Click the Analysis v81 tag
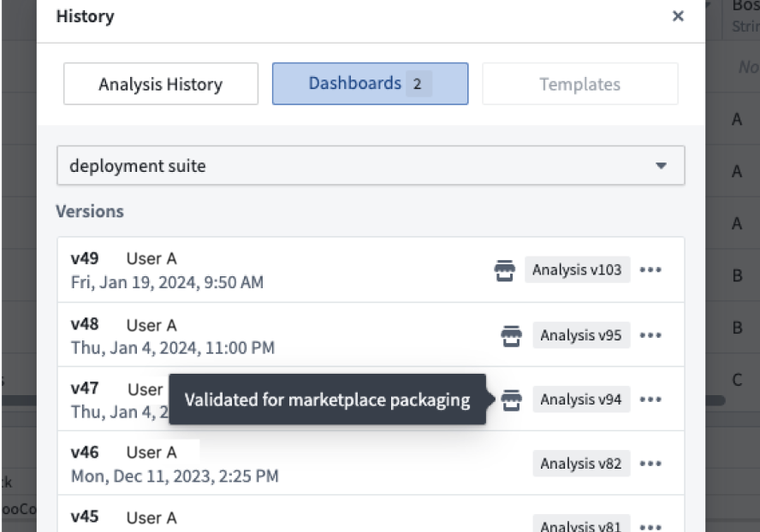Viewport: 760px width, 532px height. [581, 525]
